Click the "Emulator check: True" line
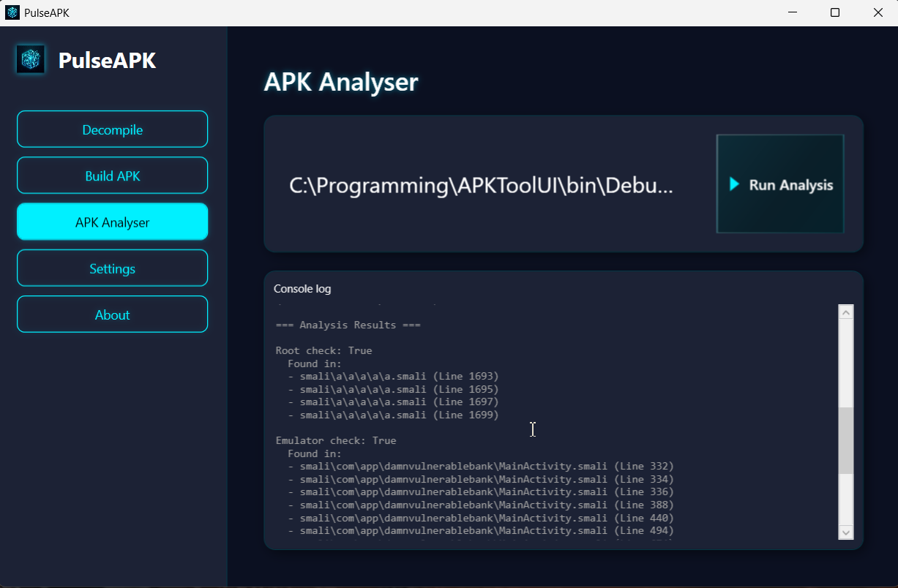This screenshot has width=898, height=588. coord(336,440)
